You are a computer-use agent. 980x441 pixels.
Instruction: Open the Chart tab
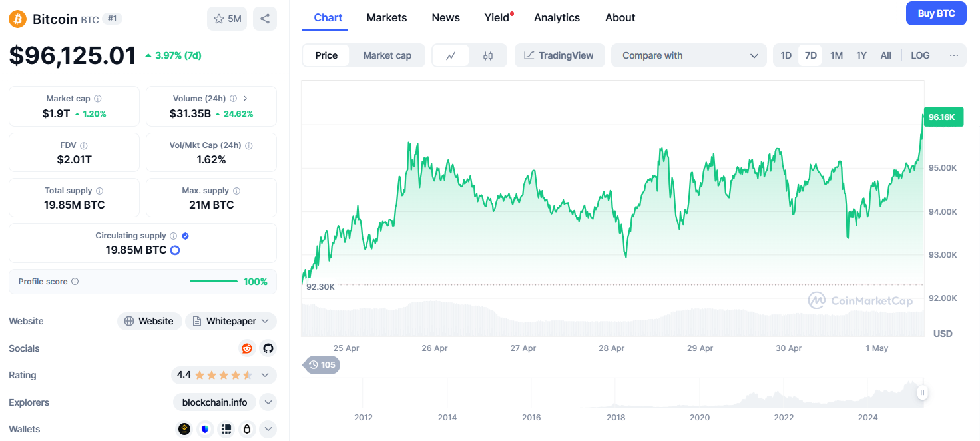tap(328, 17)
